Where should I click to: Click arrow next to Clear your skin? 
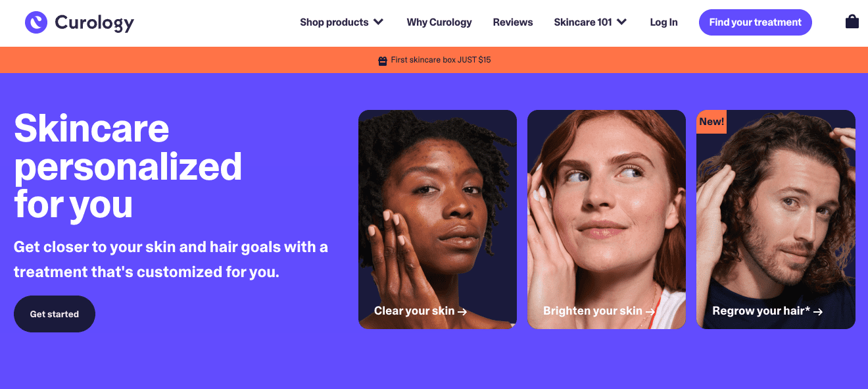(x=462, y=312)
